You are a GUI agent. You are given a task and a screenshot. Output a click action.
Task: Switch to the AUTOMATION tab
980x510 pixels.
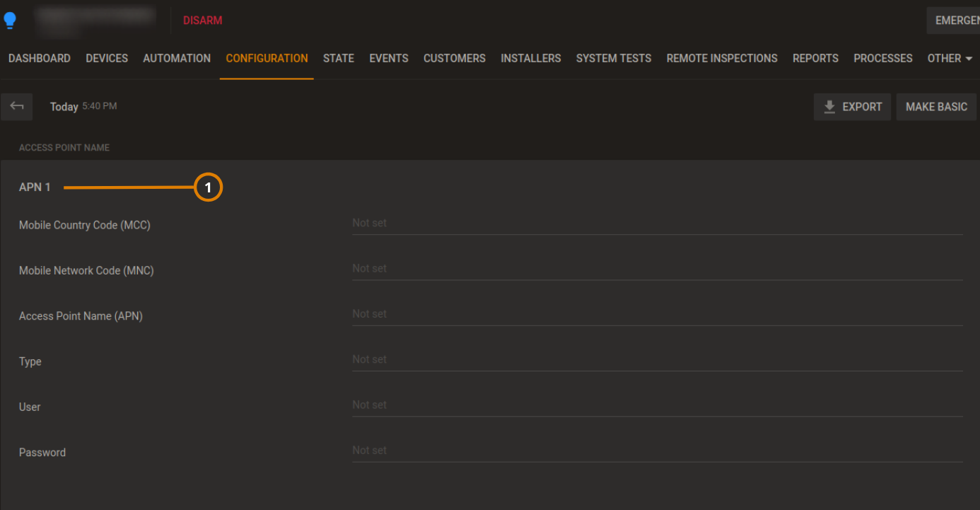(x=176, y=58)
